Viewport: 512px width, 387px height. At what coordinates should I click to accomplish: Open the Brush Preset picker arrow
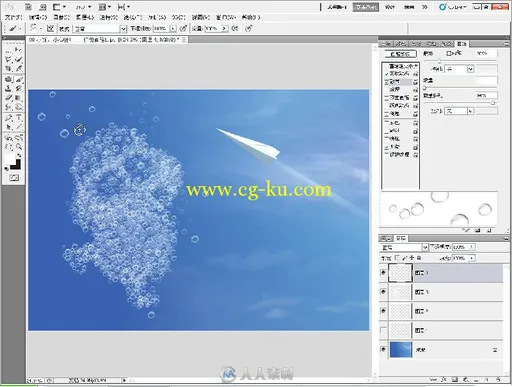click(40, 29)
